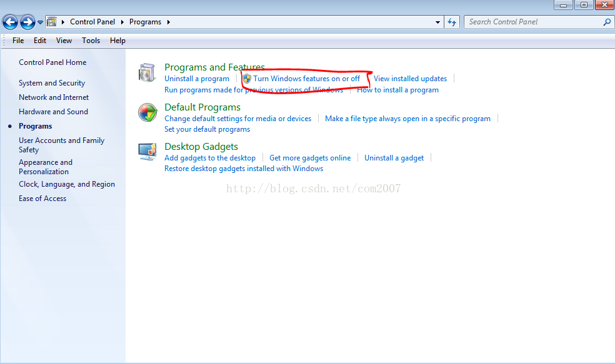The height and width of the screenshot is (364, 615).
Task: Click the Desktop Gadgets monitor icon
Action: tap(147, 152)
